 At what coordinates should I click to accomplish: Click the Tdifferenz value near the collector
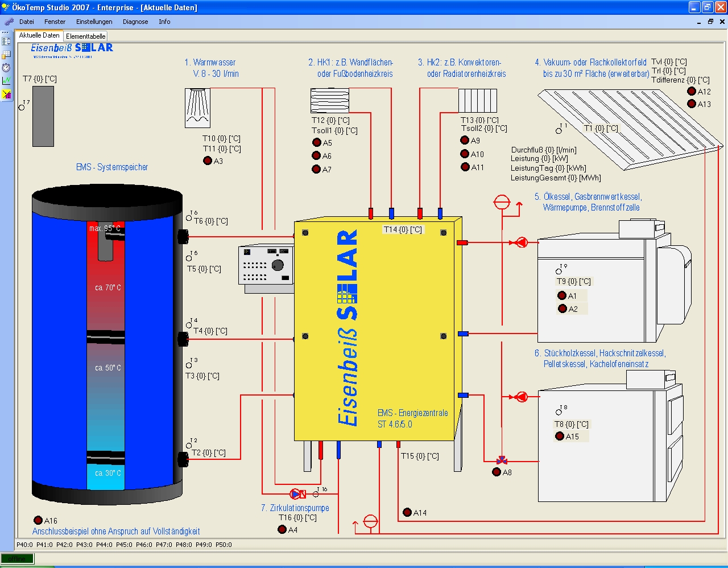(x=681, y=80)
